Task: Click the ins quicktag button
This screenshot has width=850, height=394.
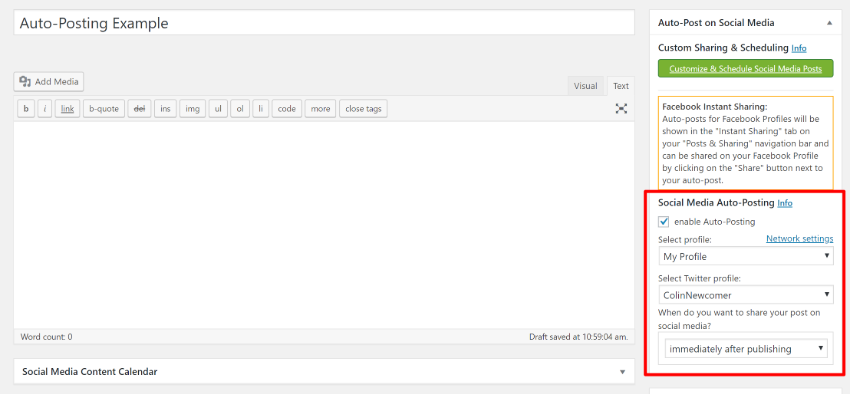Action: [165, 109]
